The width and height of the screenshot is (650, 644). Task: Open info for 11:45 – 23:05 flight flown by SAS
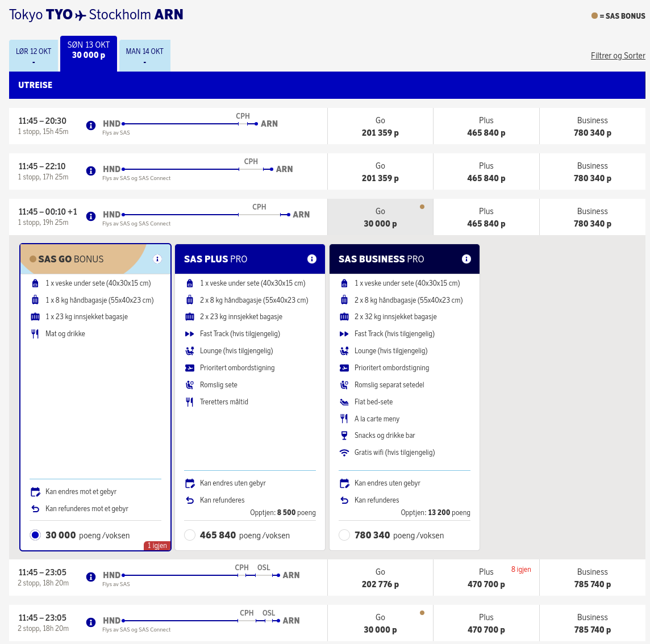[x=91, y=576]
